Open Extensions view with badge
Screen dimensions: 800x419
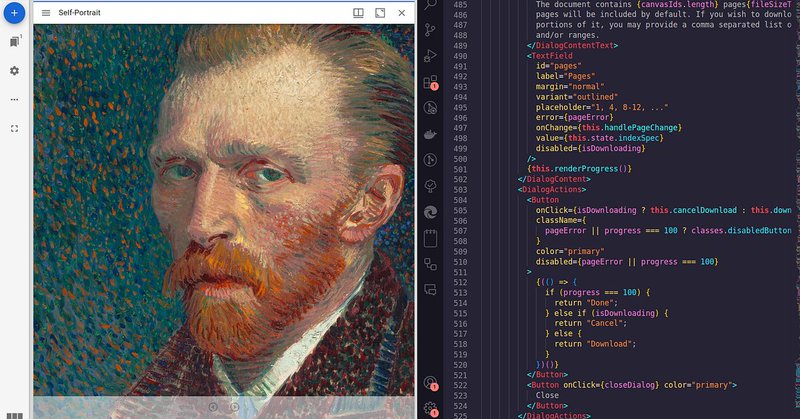(431, 82)
